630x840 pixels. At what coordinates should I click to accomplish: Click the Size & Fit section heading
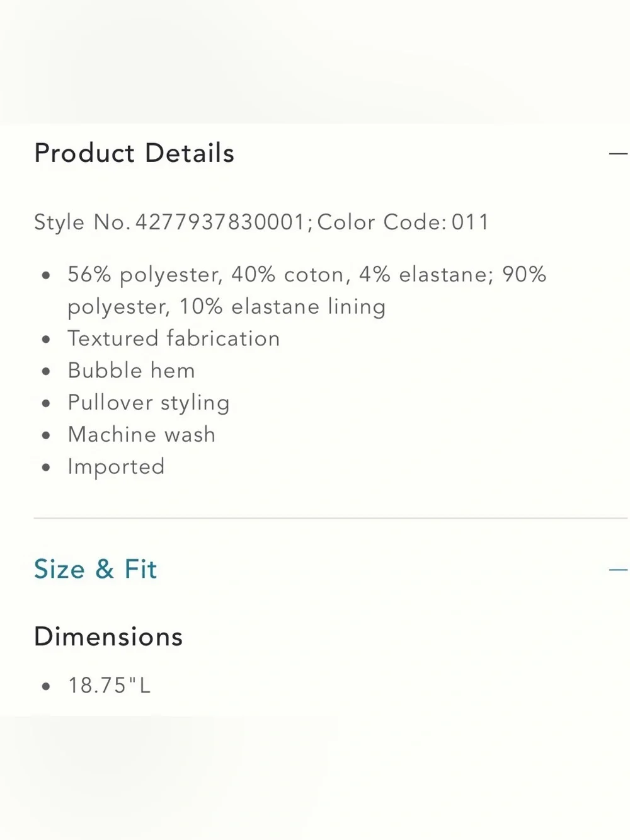coord(95,569)
